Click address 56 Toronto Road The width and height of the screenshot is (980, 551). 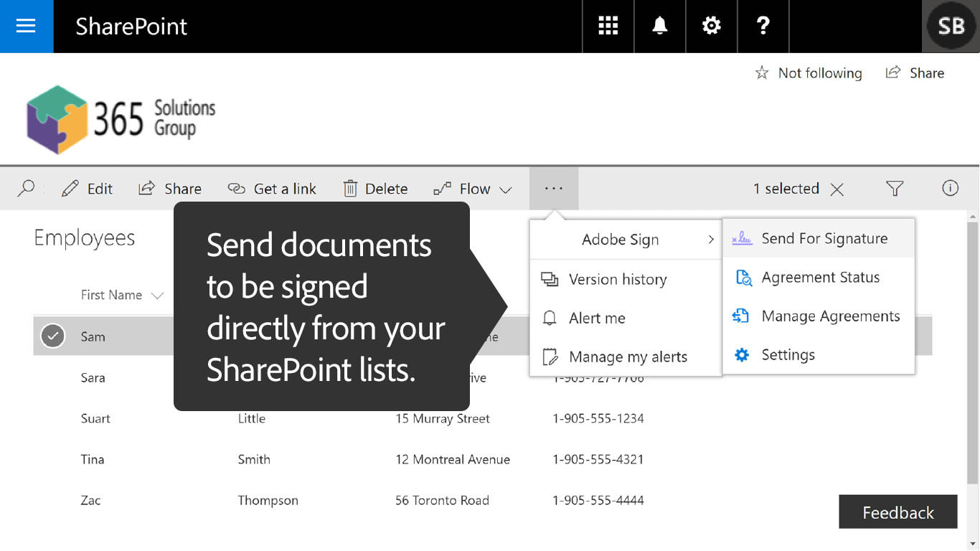[442, 500]
